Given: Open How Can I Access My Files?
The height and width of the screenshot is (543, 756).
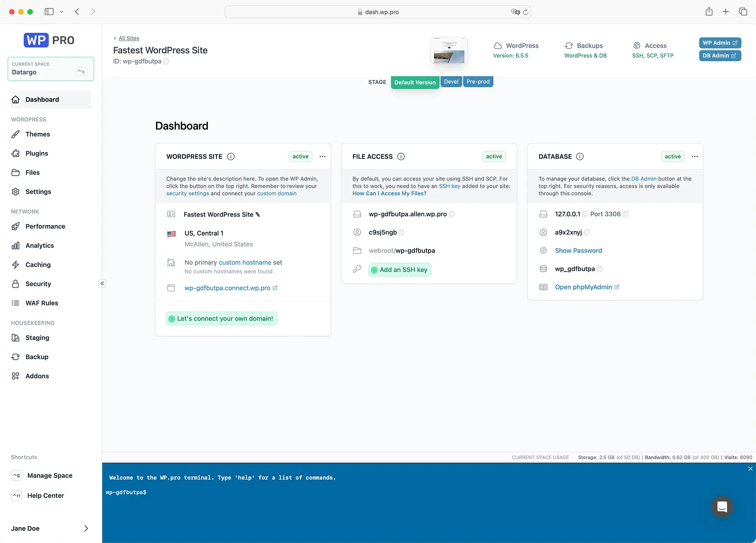Looking at the screenshot, I should coord(389,193).
